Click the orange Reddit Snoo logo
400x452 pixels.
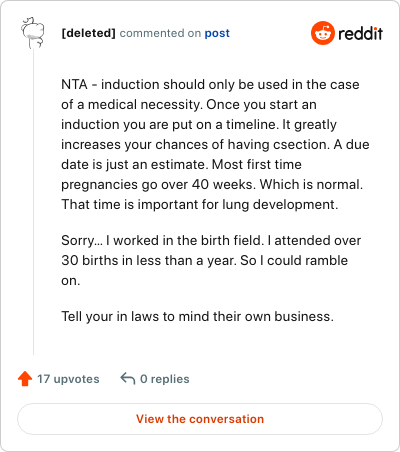click(323, 33)
